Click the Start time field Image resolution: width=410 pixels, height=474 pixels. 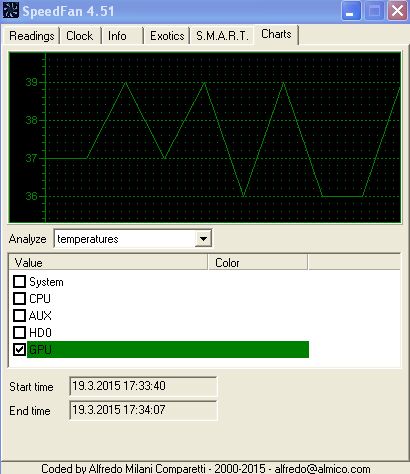(143, 386)
